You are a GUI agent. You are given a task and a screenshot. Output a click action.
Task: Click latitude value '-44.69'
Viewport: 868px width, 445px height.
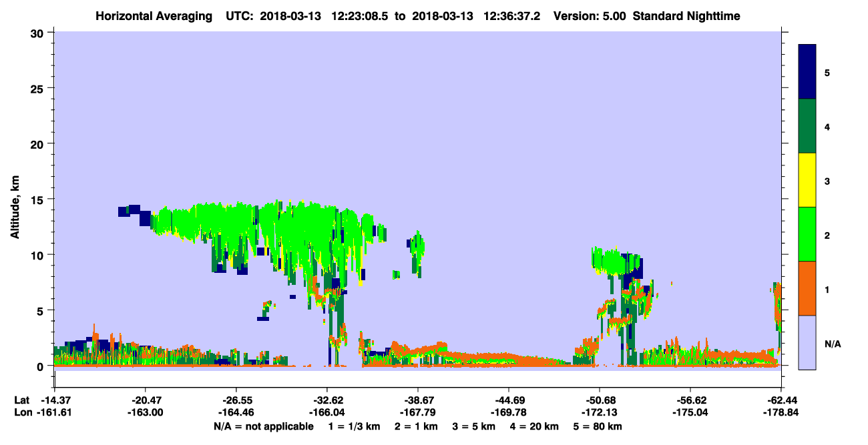[509, 400]
